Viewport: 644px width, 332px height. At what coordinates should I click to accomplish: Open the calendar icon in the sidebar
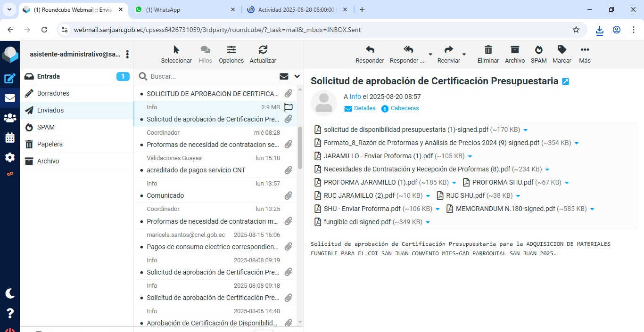coord(10,138)
